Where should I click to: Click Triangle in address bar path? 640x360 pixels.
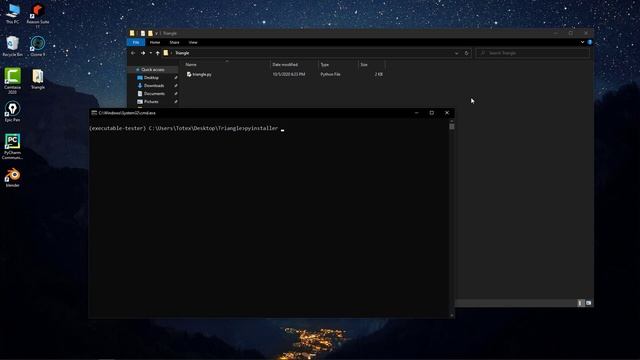182,53
